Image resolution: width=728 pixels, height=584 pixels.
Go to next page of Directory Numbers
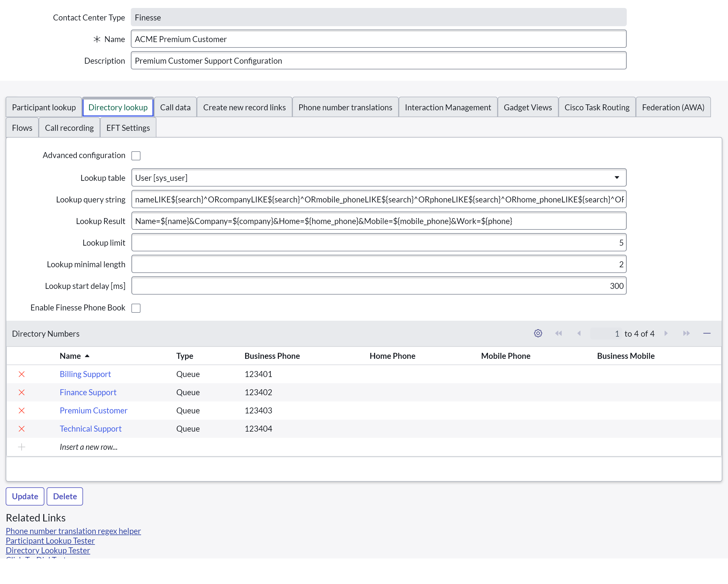coord(666,334)
